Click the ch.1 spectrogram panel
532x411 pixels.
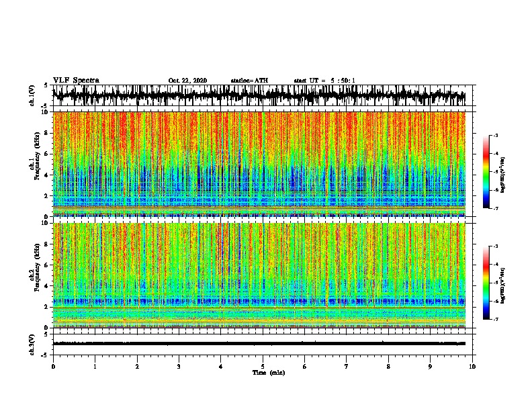point(259,164)
